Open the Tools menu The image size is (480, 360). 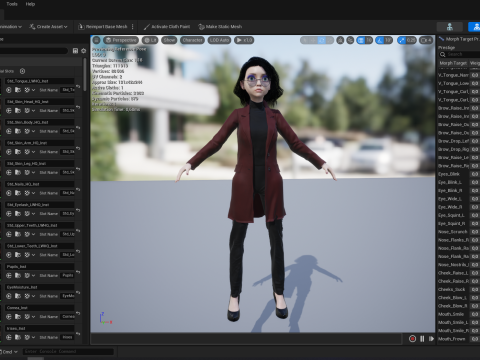click(12, 4)
